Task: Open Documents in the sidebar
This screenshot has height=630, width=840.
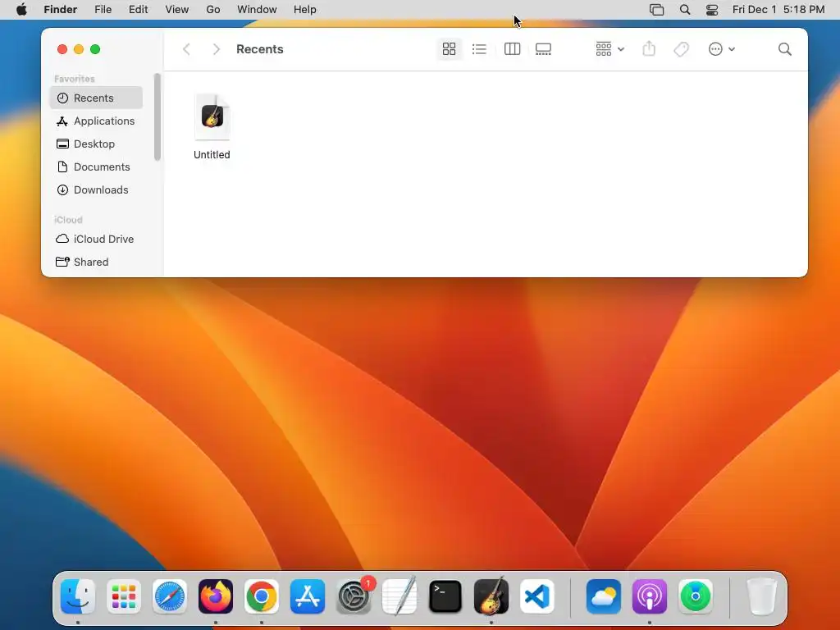Action: [x=97, y=167]
